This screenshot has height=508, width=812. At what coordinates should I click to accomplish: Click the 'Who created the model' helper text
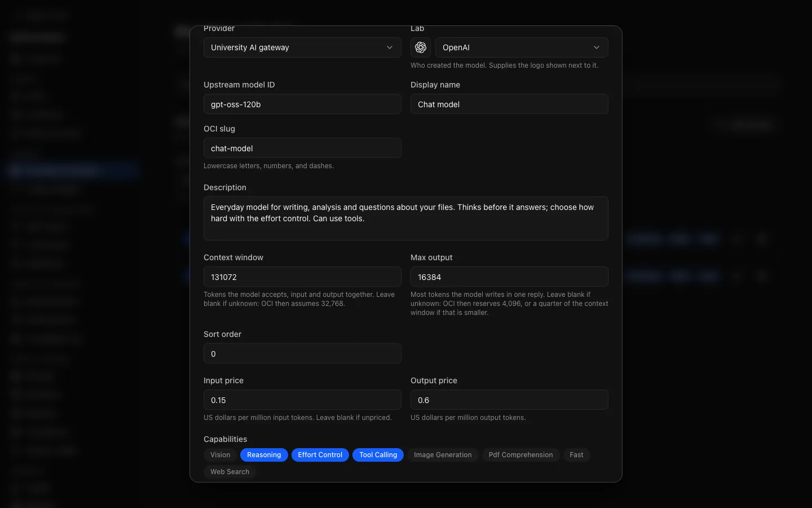point(504,65)
